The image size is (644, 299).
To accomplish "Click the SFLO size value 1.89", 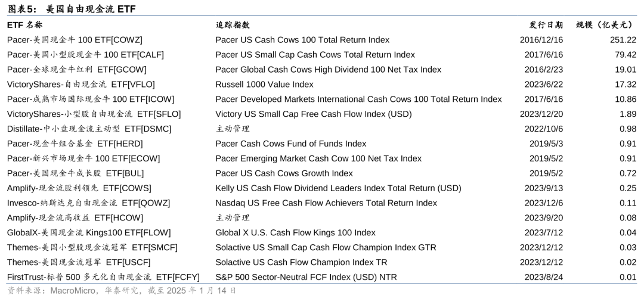I will point(627,114).
